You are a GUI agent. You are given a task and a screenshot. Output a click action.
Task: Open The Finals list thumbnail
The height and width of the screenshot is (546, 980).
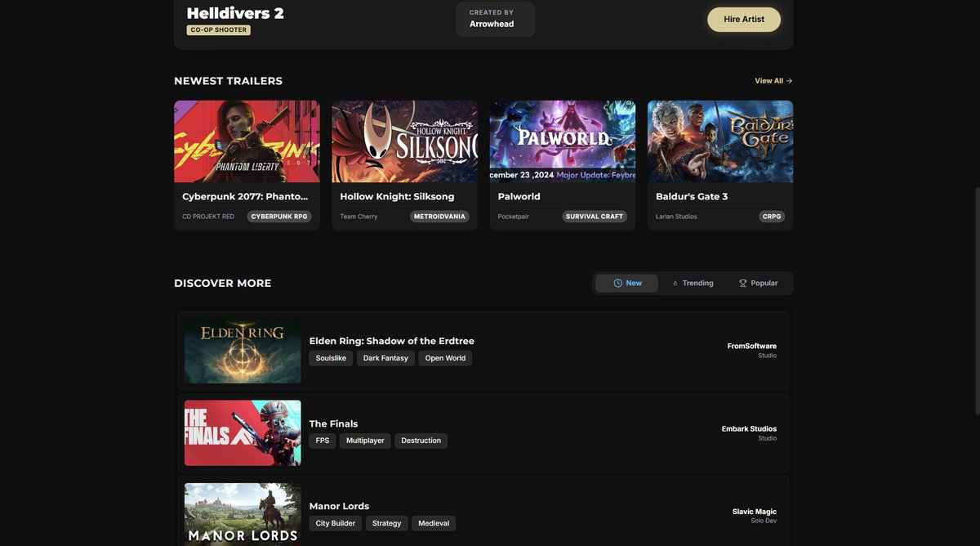(243, 433)
